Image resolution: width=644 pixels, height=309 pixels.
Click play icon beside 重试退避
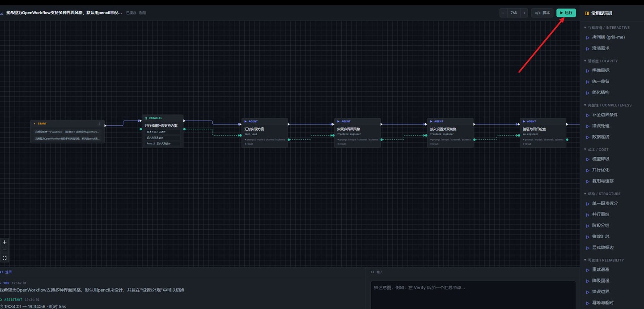[588, 270]
